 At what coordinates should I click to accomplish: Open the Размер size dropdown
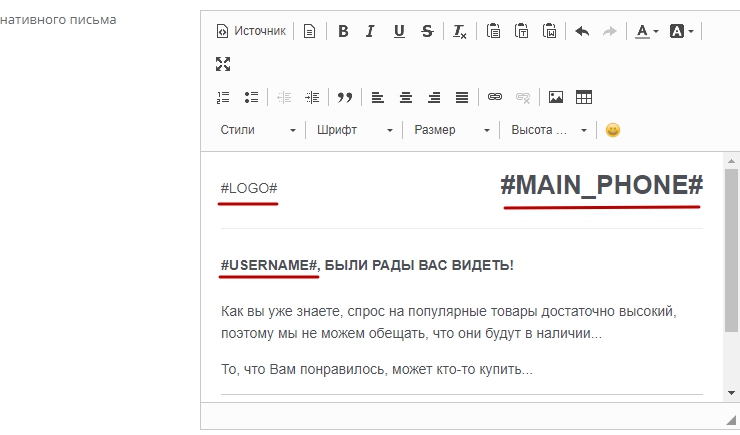coord(452,130)
